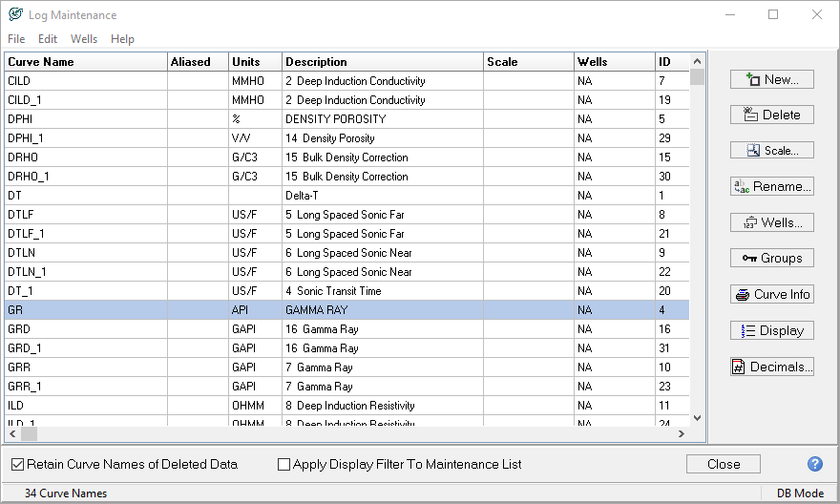Open the File menu
840x504 pixels.
[x=16, y=39]
